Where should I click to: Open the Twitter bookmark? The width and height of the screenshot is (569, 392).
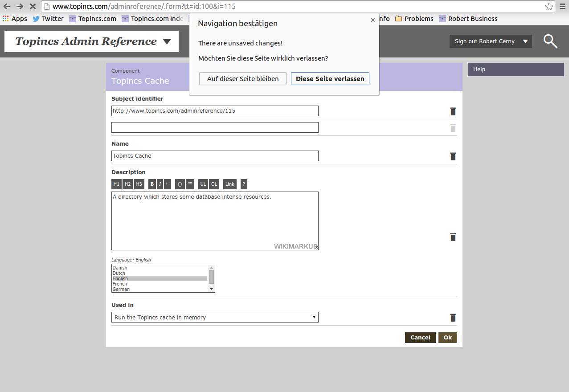tap(48, 19)
